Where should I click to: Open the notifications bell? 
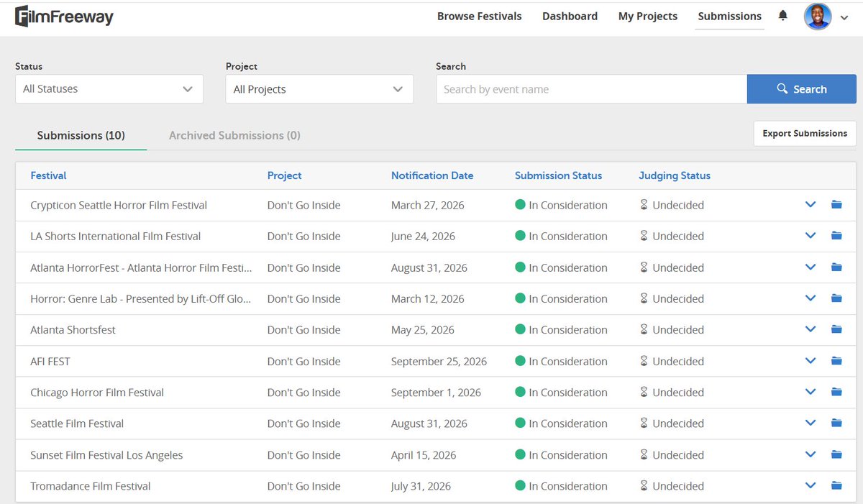783,15
